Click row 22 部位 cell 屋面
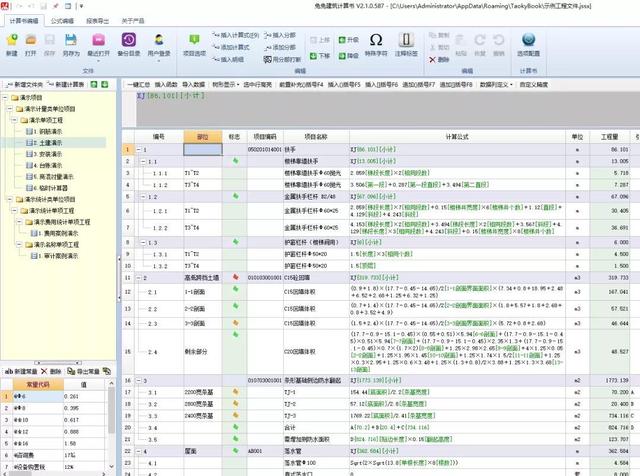The image size is (640, 476). (203, 451)
